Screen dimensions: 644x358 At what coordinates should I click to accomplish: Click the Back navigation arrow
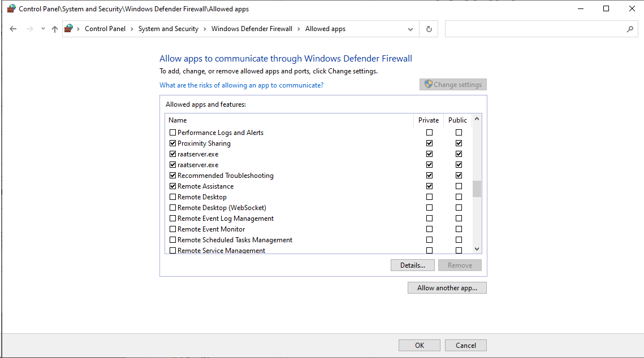(14, 29)
